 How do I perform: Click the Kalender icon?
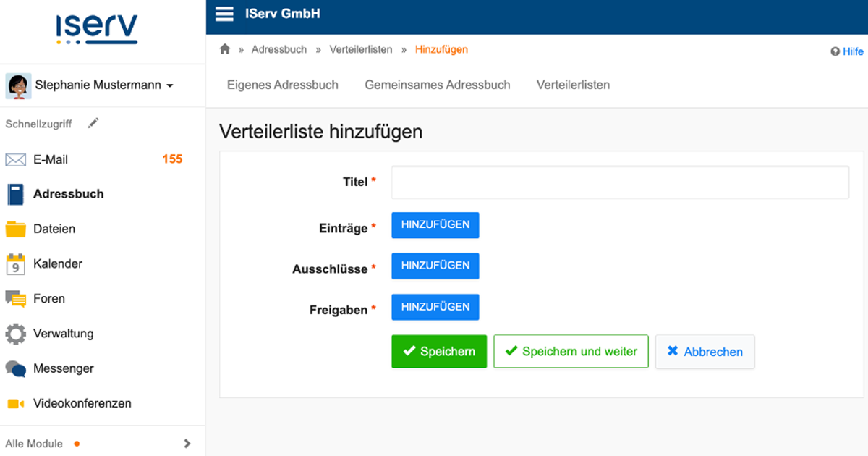pos(16,263)
